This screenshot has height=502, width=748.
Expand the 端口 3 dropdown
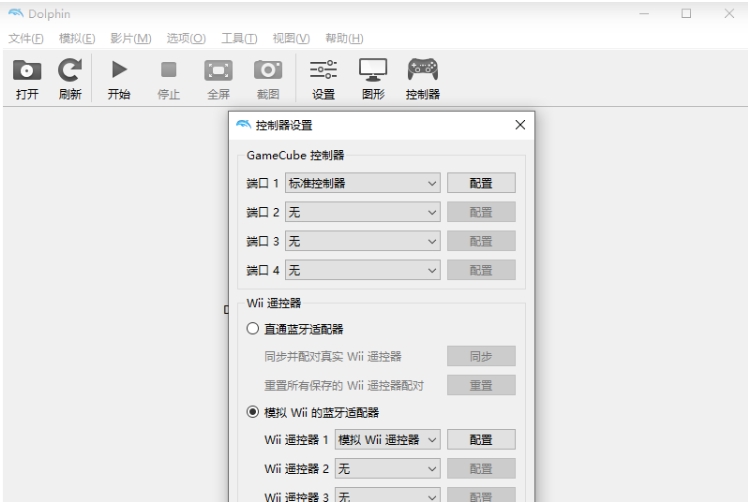click(363, 241)
